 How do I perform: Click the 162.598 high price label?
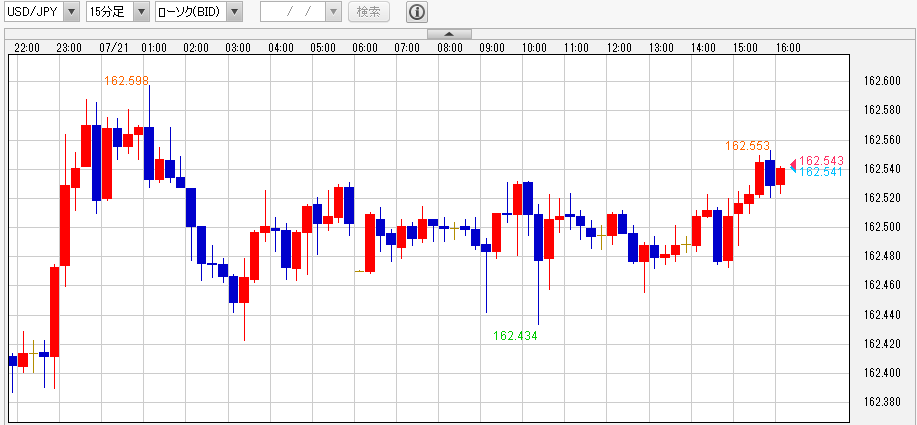click(126, 81)
